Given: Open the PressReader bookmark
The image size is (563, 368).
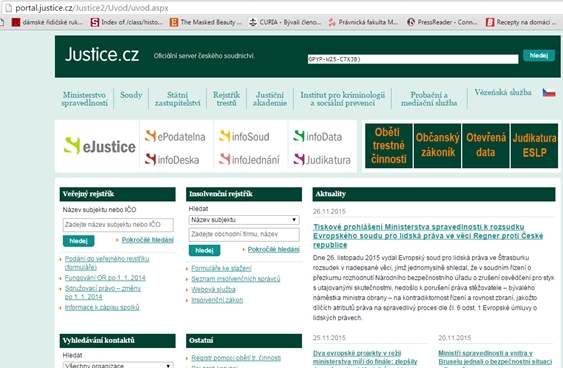Looking at the screenshot, I should 442,22.
